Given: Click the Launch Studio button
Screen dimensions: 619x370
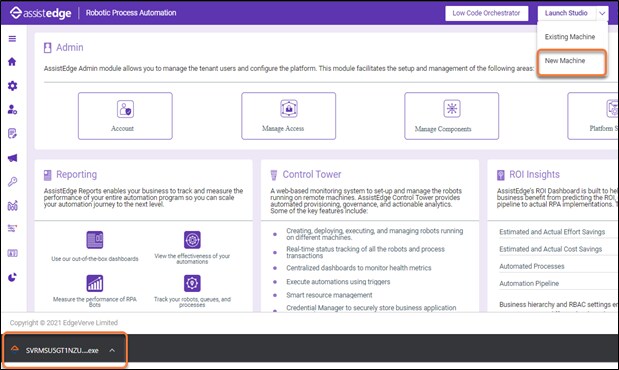Looking at the screenshot, I should (566, 13).
